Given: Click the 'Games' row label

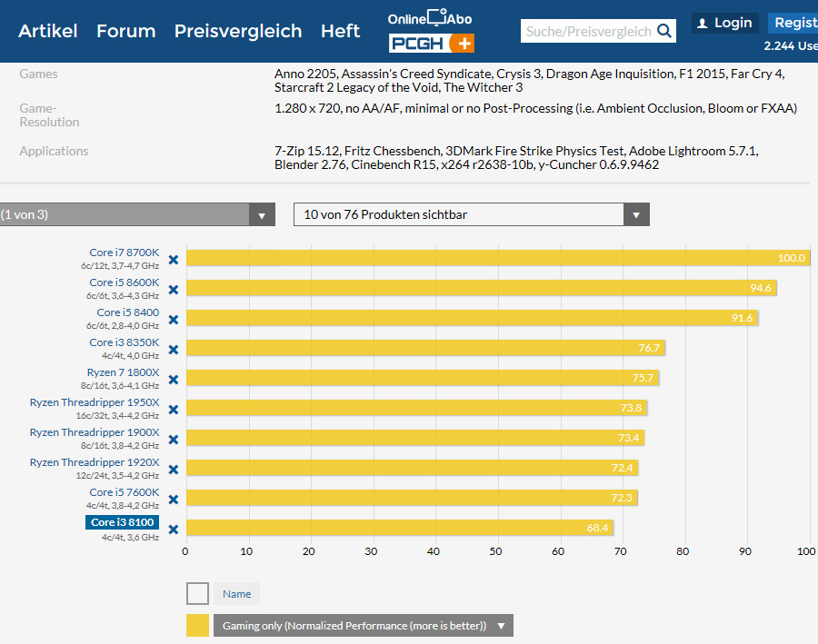Looking at the screenshot, I should (x=38, y=74).
